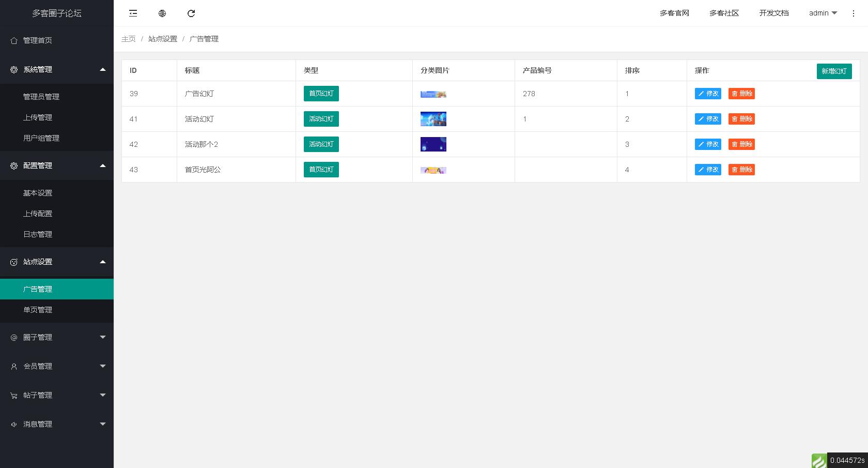Open 上传管理 in sidebar

pyautogui.click(x=57, y=117)
